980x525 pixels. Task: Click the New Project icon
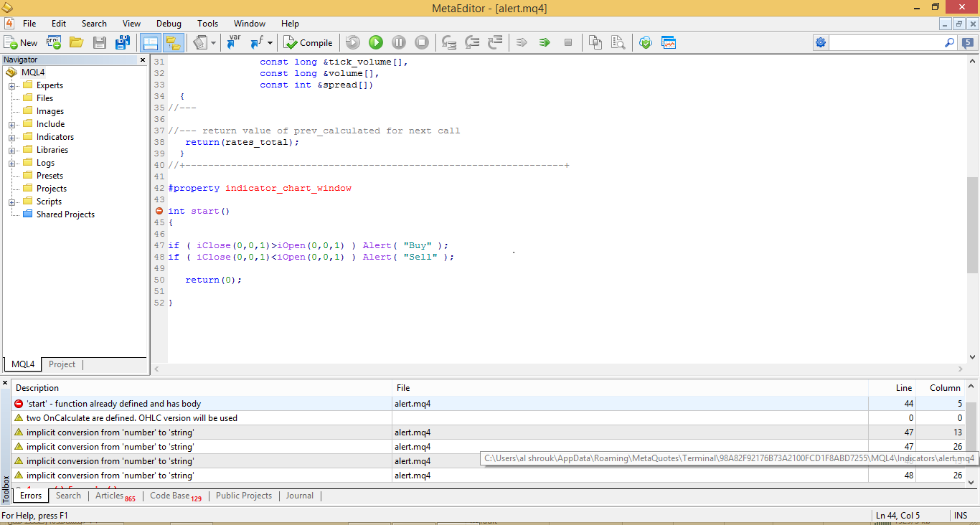[x=54, y=42]
